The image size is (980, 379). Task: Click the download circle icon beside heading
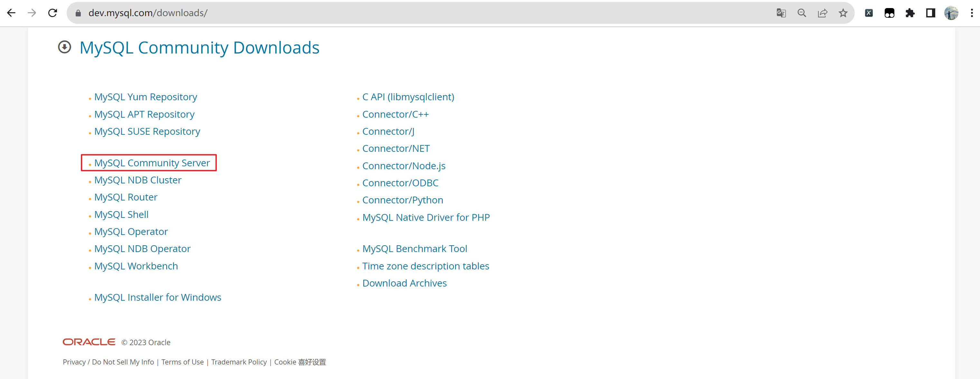[64, 47]
